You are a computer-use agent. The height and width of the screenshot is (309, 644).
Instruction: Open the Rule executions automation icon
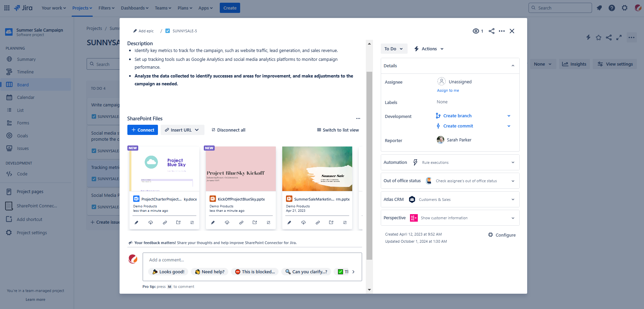pos(415,162)
